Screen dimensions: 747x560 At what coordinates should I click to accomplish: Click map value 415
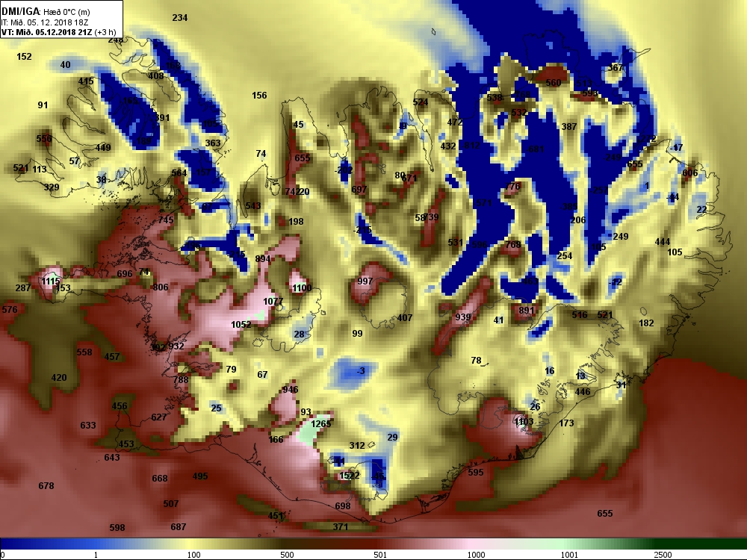click(86, 81)
